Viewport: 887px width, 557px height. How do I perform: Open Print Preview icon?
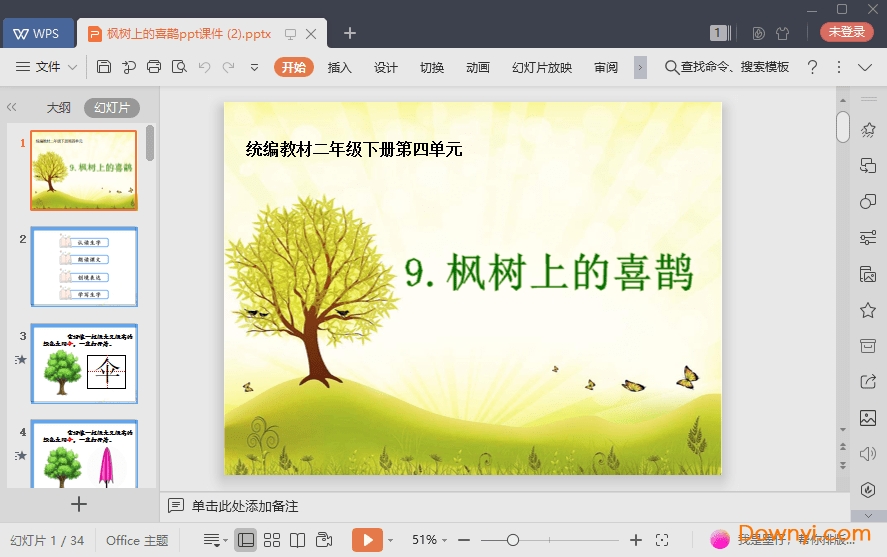(179, 67)
